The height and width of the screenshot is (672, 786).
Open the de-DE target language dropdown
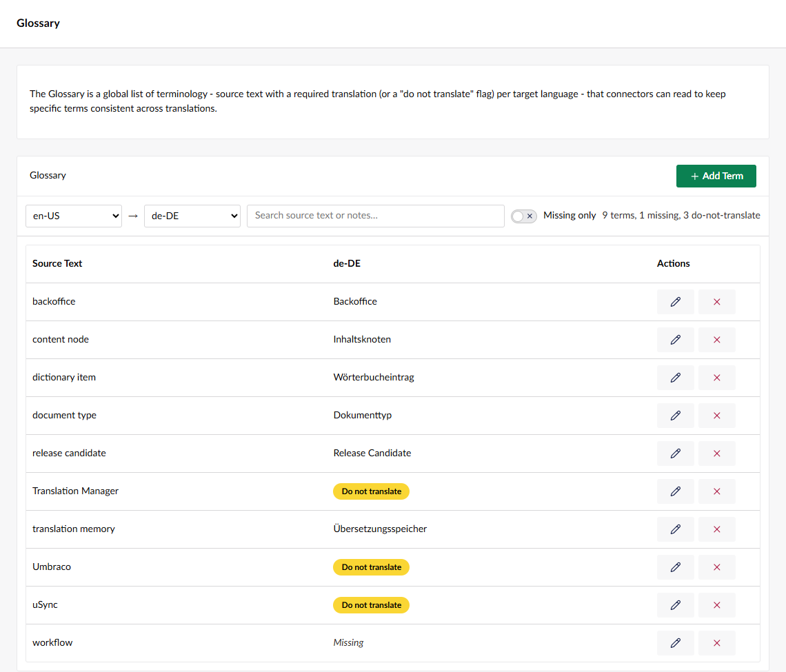click(x=192, y=216)
